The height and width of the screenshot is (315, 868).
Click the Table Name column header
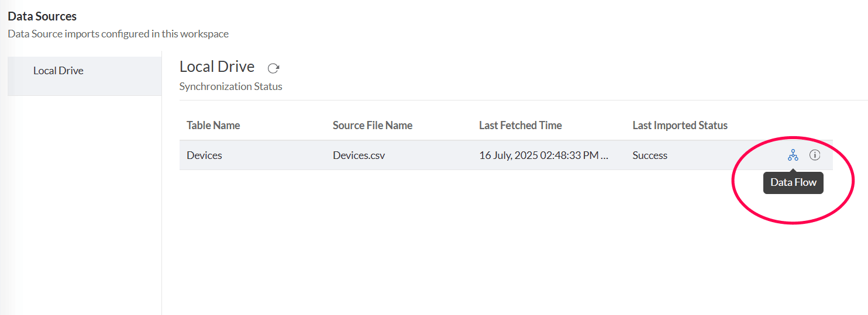[x=213, y=125]
